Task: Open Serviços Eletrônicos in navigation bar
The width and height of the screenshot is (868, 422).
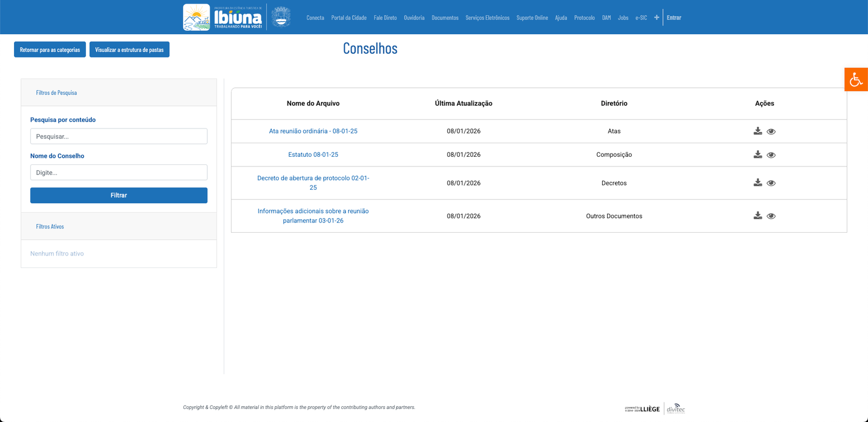Action: 487,18
